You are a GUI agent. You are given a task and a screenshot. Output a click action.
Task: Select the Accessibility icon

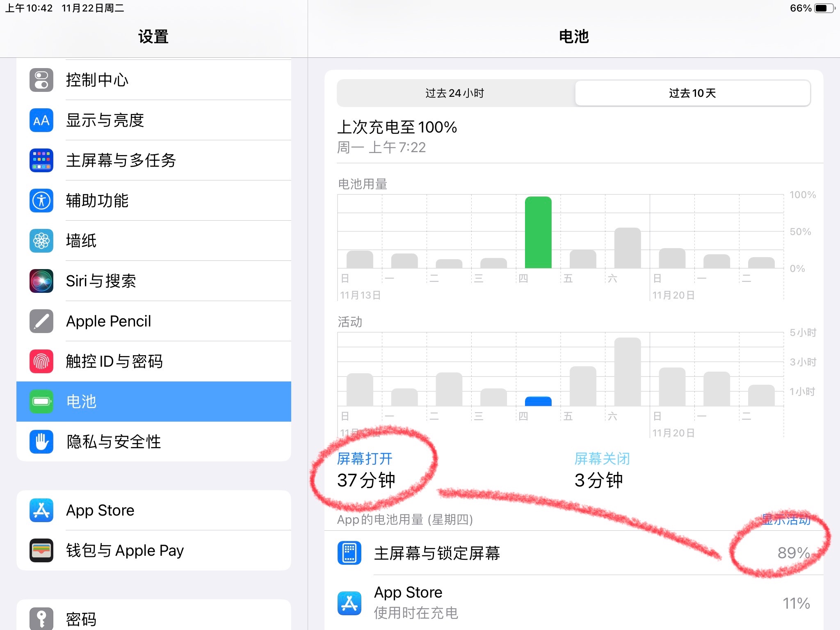41,201
